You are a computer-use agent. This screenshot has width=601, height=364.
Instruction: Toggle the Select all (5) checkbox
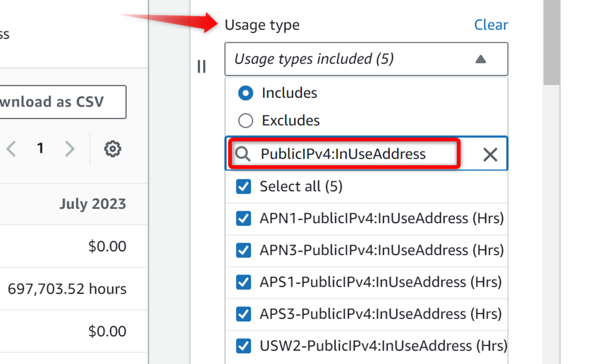tap(243, 187)
